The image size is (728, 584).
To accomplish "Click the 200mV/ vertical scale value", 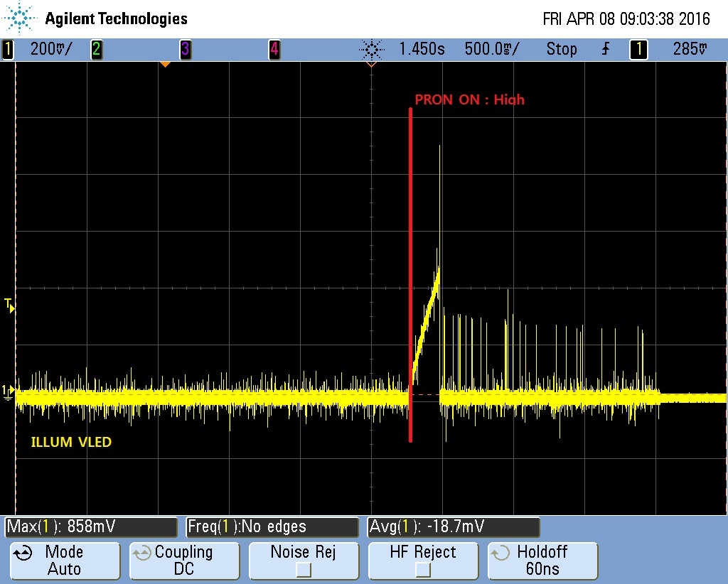I will pos(51,49).
